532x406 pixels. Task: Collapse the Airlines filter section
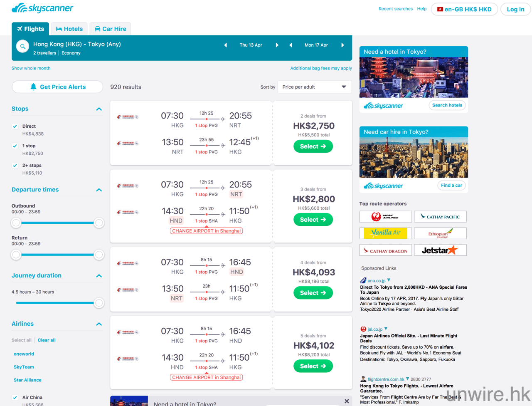(x=99, y=324)
